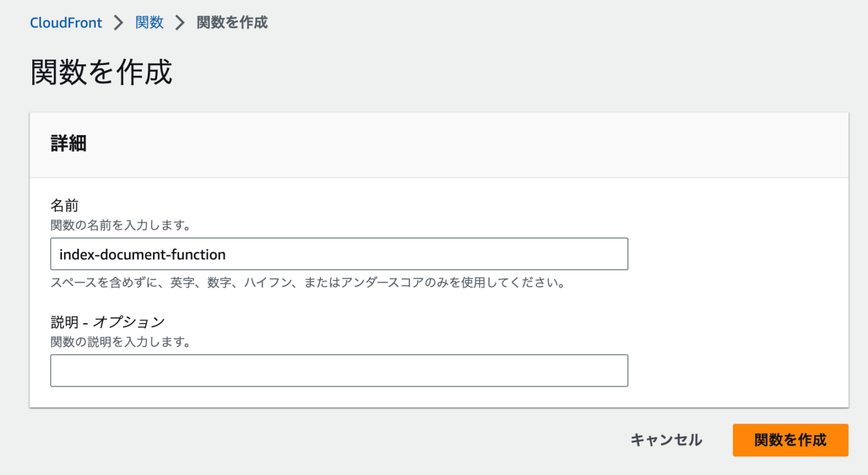This screenshot has height=475, width=868.
Task: Cancel function creation with キャンセル
Action: click(x=667, y=440)
